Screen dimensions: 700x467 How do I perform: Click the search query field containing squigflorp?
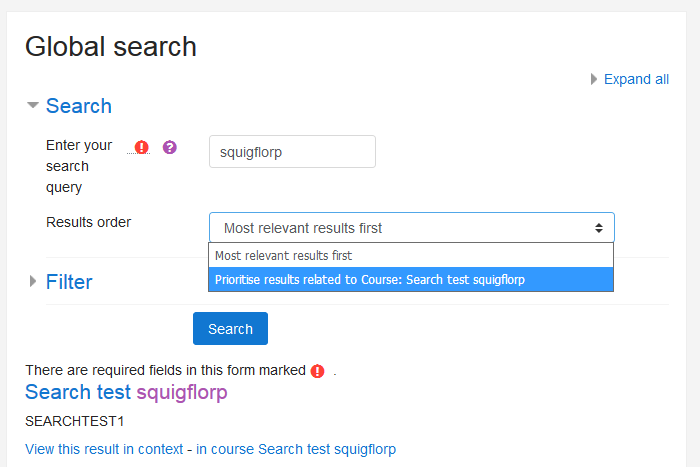[x=292, y=152]
